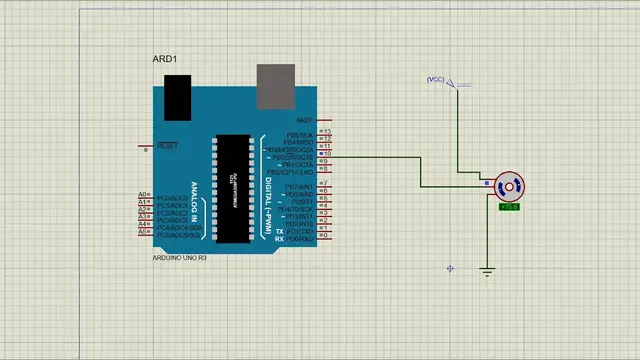
Task: Click the black power jack on Arduino
Action: click(x=178, y=98)
